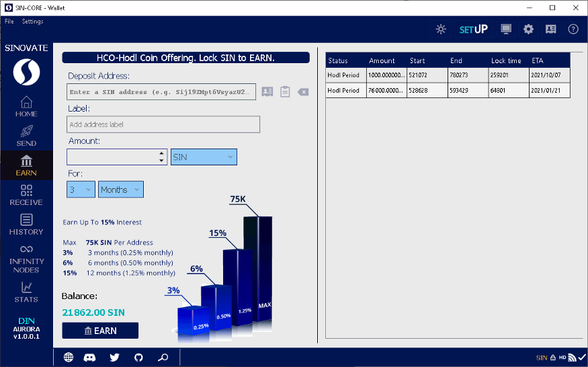This screenshot has height=367, width=588.
Task: Click the network connections status icon
Action: coord(572,358)
